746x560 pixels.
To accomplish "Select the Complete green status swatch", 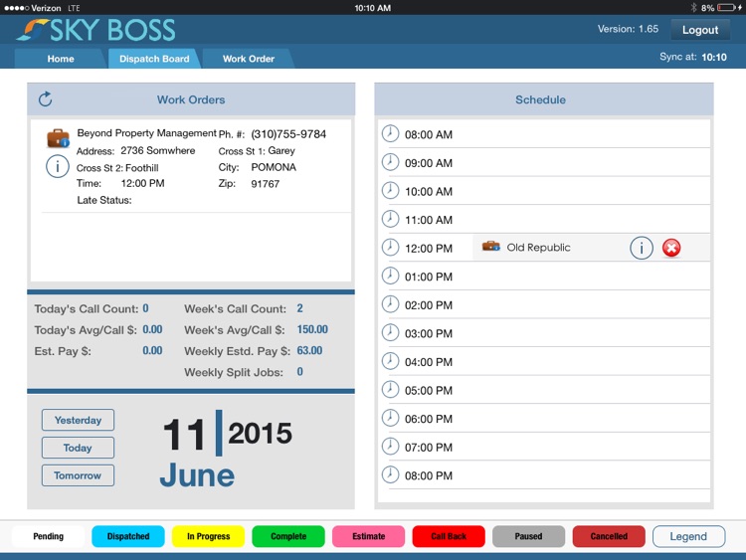I will click(x=288, y=536).
